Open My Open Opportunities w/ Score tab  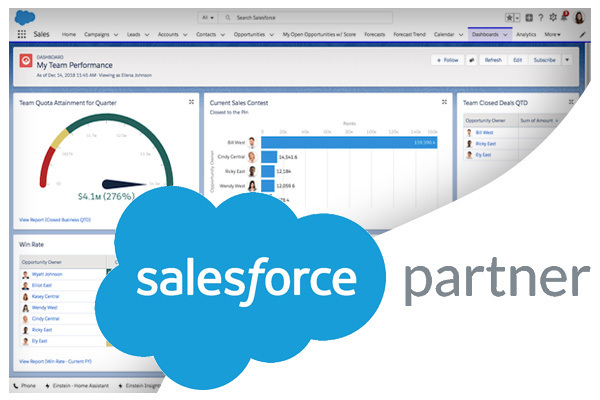[x=319, y=34]
